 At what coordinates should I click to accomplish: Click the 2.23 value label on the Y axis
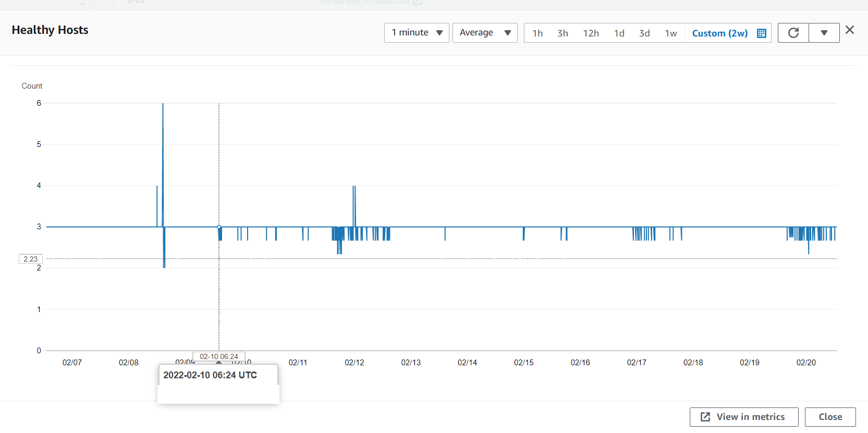pos(31,259)
